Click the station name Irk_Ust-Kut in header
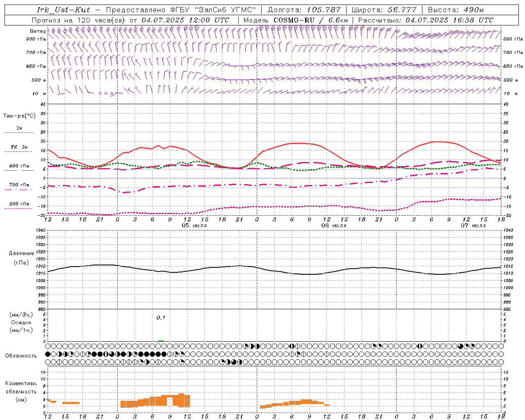This screenshot has width=525, height=420. pyautogui.click(x=64, y=10)
